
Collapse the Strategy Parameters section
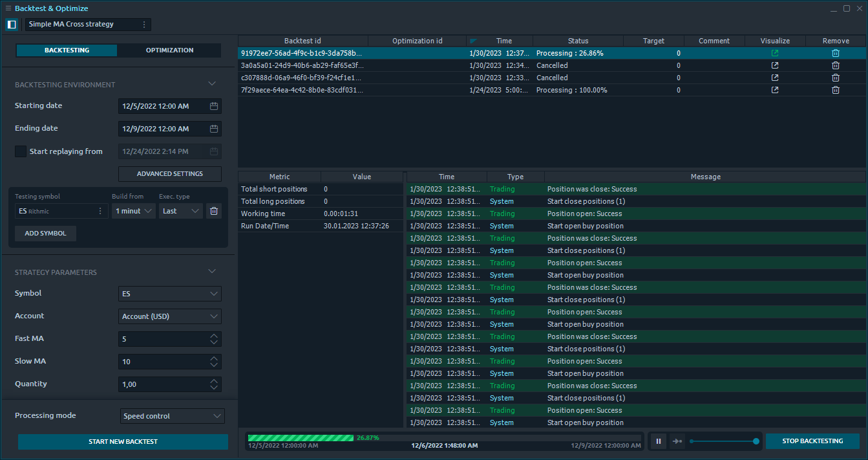coord(212,272)
